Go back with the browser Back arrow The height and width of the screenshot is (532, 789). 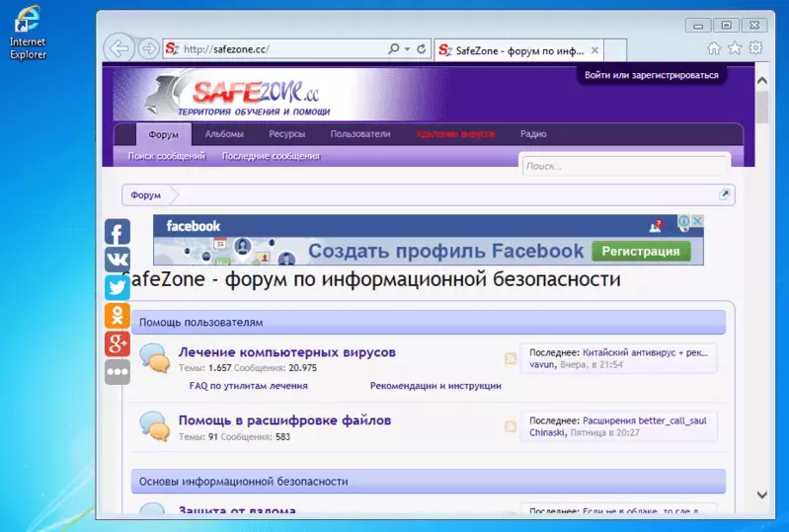click(118, 48)
